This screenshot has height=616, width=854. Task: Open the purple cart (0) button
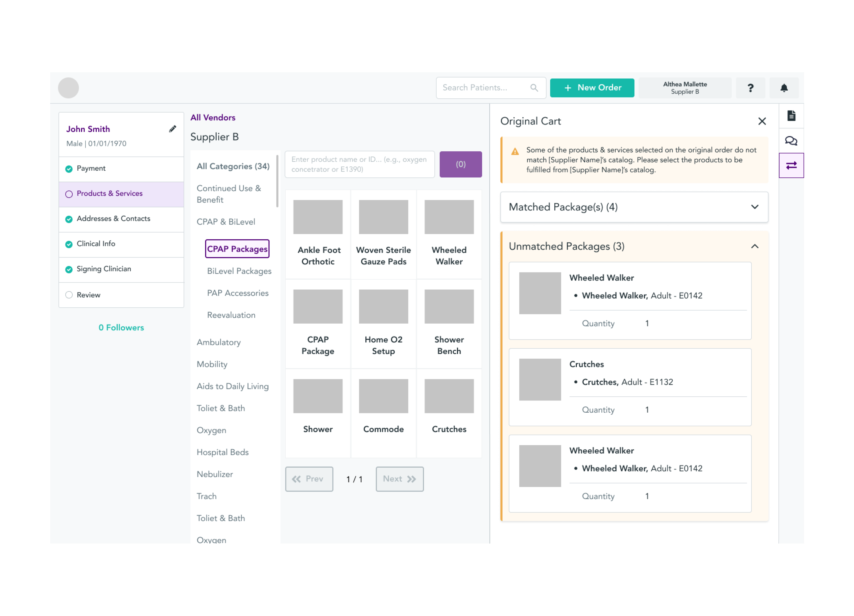click(461, 164)
